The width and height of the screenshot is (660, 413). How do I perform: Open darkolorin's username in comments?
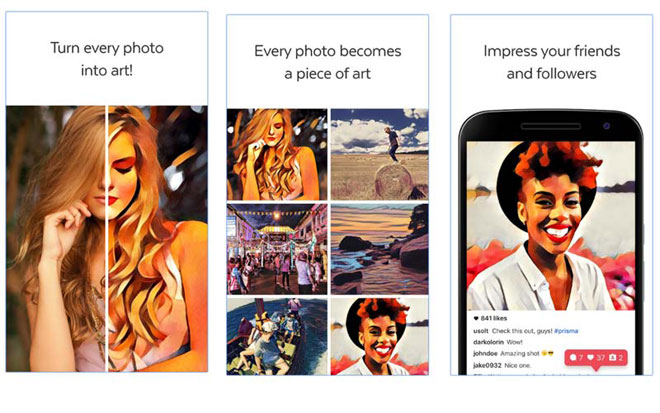click(x=488, y=342)
